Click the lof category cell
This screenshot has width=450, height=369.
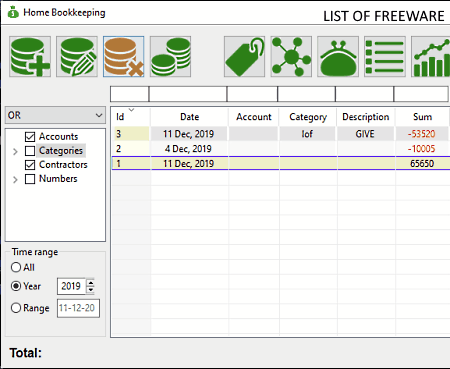coord(308,134)
